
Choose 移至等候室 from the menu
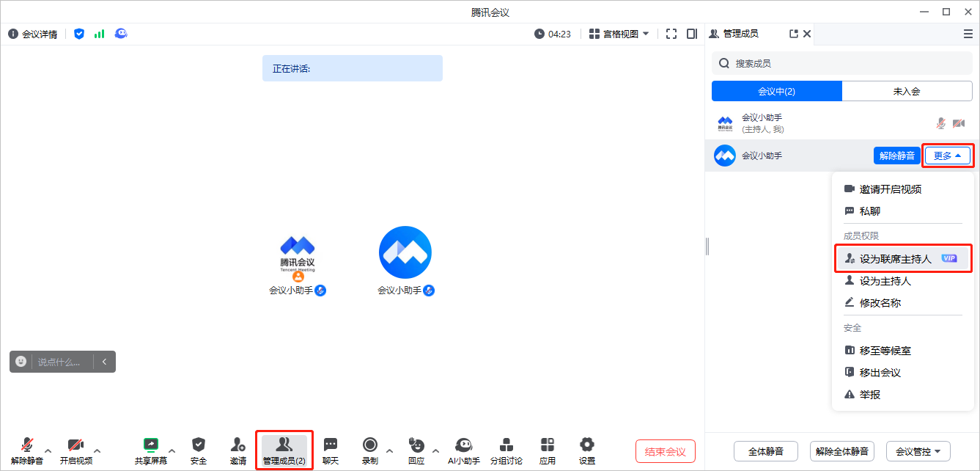(903, 351)
